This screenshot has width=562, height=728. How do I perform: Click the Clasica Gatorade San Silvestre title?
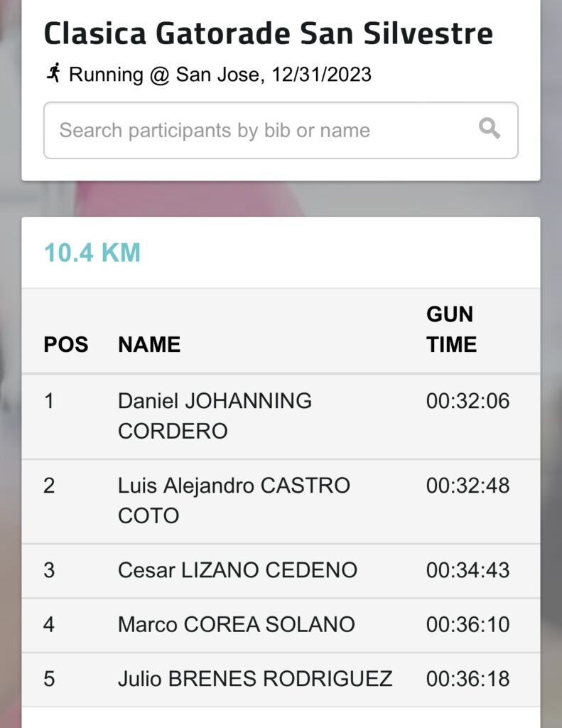(268, 34)
